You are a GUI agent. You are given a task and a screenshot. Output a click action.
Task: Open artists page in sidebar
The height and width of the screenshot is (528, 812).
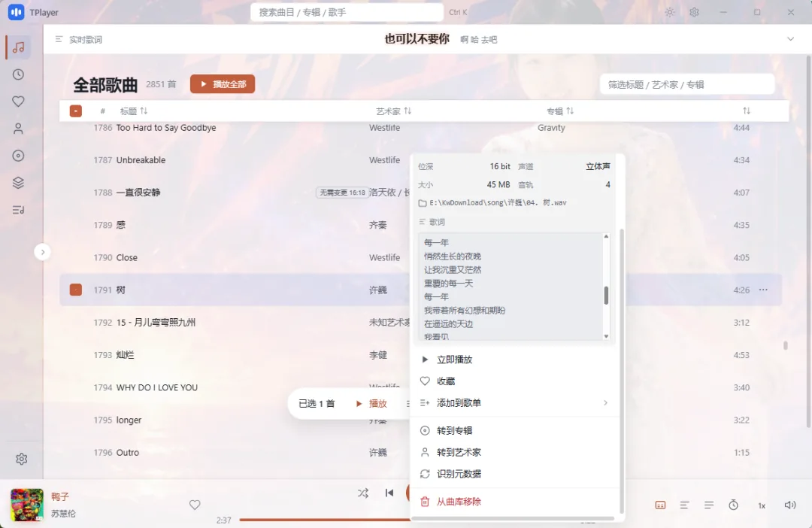point(18,129)
